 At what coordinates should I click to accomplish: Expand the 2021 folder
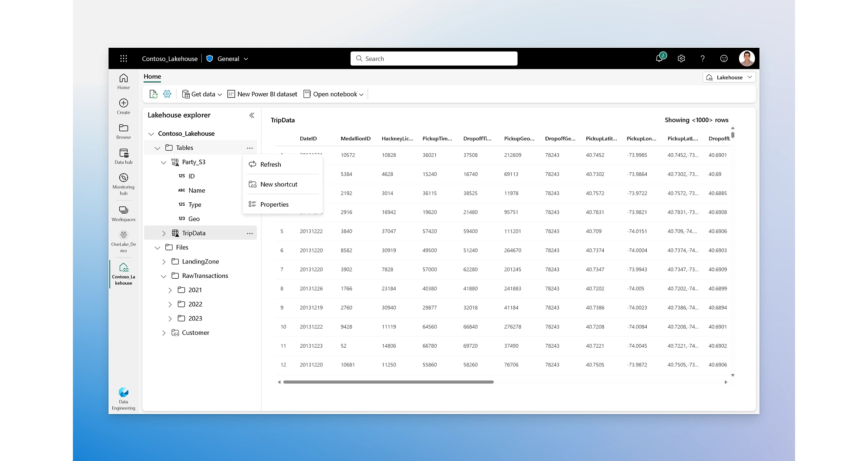[170, 290]
